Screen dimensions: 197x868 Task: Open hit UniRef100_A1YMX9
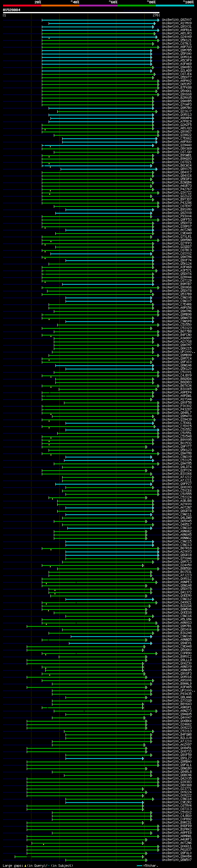point(177,23)
